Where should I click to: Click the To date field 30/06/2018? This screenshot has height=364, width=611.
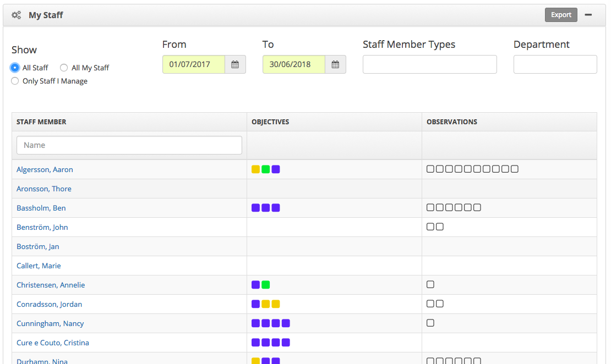click(x=294, y=64)
